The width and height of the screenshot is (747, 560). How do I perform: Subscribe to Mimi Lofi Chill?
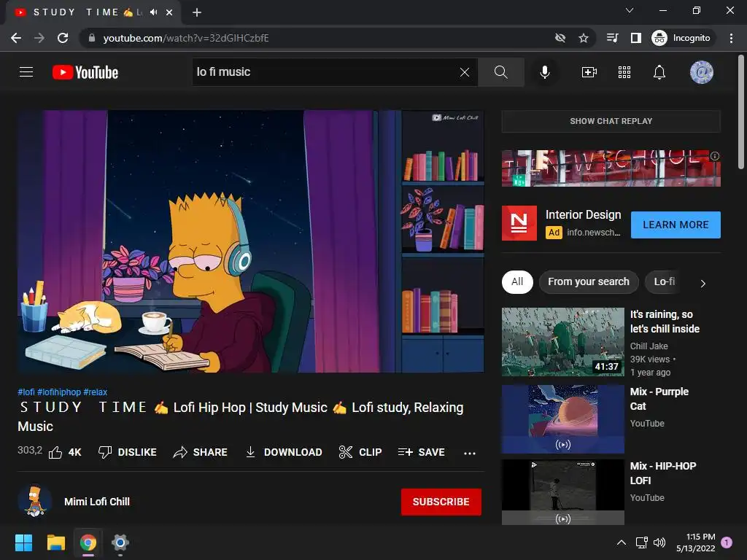[441, 502]
